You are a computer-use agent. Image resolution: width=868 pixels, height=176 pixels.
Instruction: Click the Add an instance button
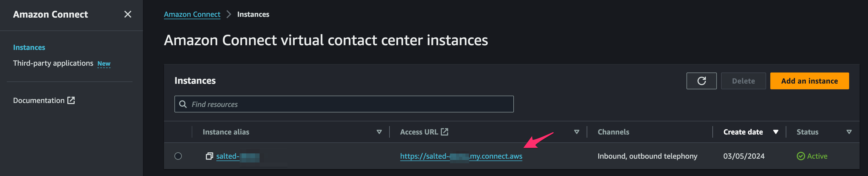tap(809, 81)
